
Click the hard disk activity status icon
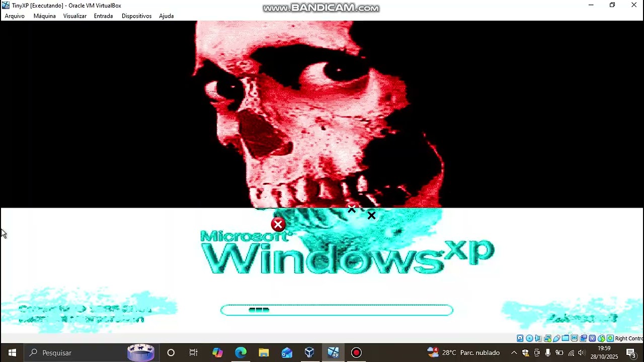click(520, 338)
